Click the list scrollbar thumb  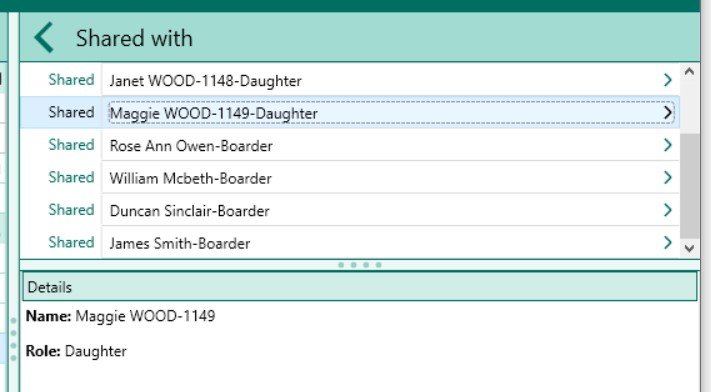[689, 186]
